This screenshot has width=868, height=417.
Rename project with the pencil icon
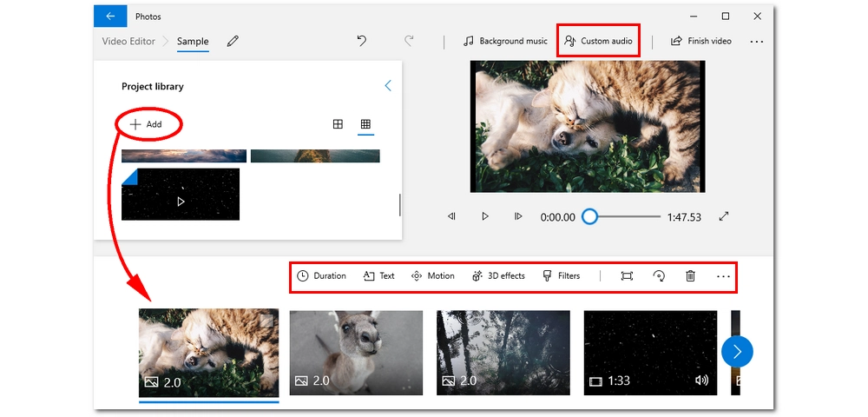[233, 41]
